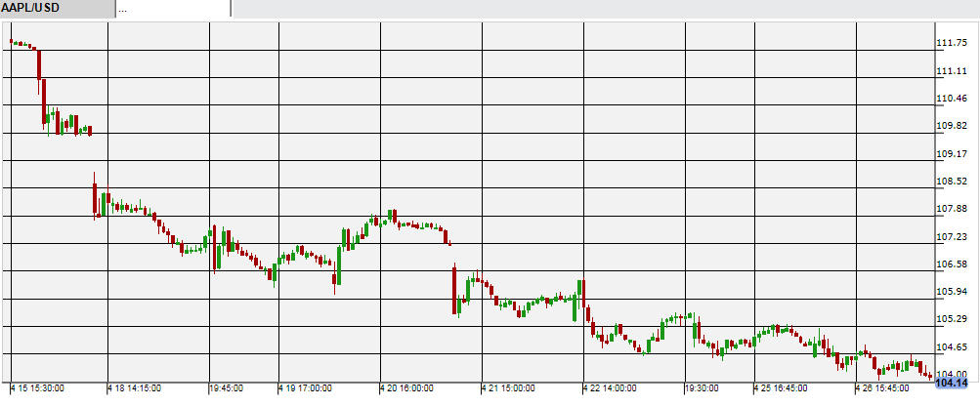Image resolution: width=980 pixels, height=406 pixels.
Task: Click the 19:45:00 time axis label
Action: pos(229,388)
